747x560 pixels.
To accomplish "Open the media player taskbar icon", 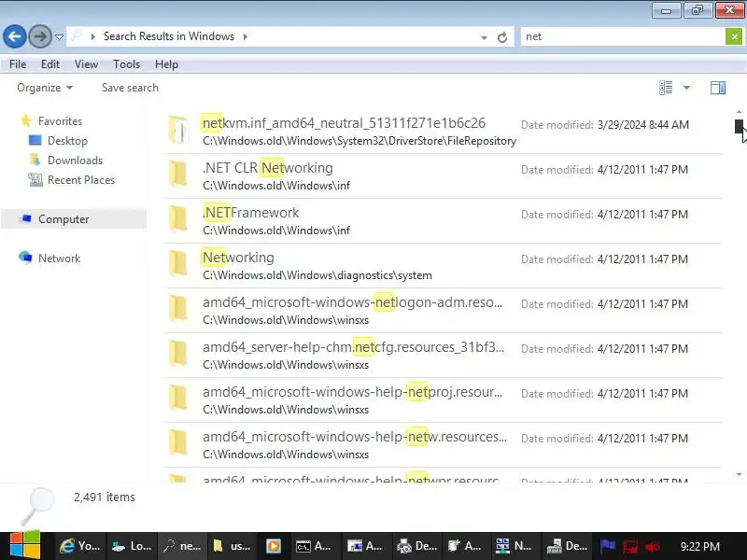I will click(x=274, y=546).
